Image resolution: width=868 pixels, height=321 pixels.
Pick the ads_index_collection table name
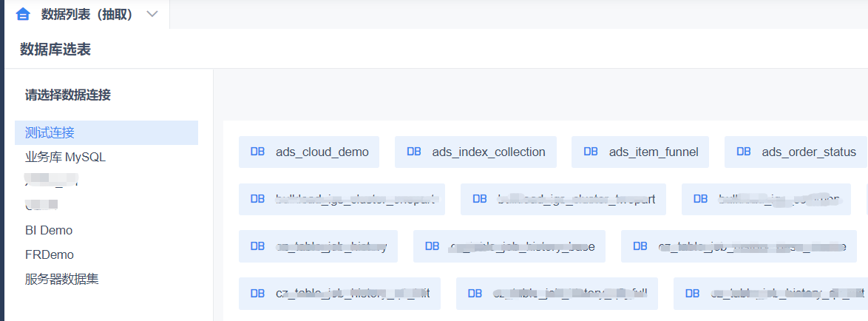[489, 152]
